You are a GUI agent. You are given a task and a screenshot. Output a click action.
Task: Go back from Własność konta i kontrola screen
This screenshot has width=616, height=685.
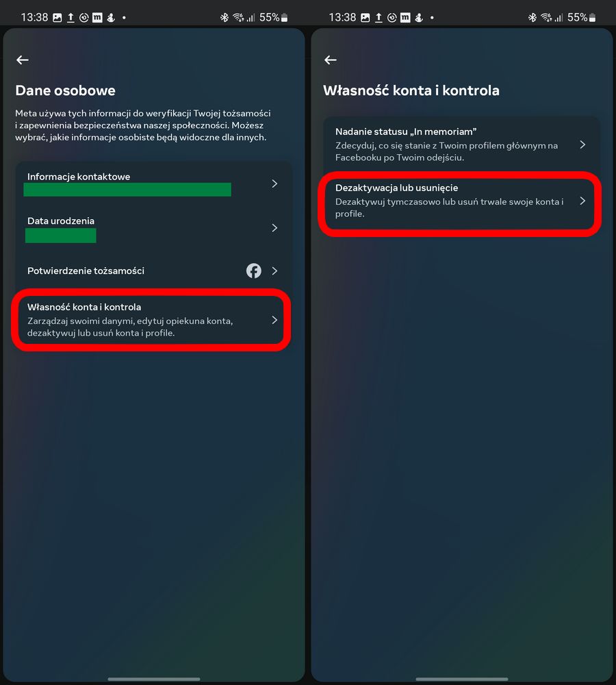tap(331, 60)
